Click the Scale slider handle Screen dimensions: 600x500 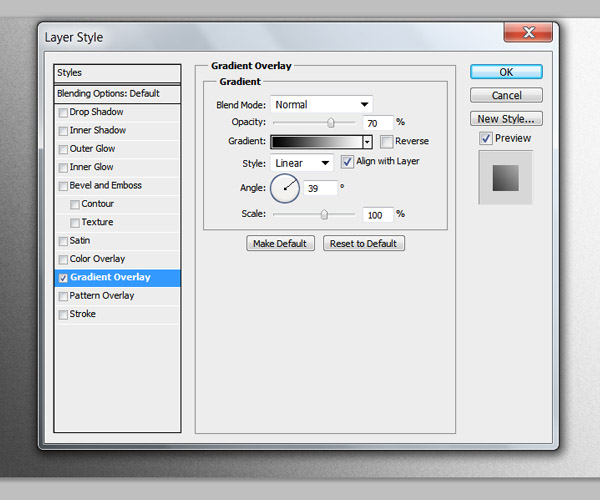click(324, 215)
